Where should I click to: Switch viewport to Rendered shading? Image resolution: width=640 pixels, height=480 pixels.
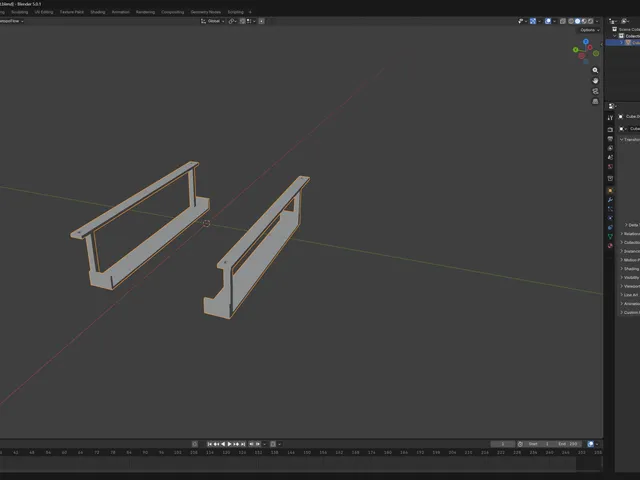pyautogui.click(x=591, y=21)
